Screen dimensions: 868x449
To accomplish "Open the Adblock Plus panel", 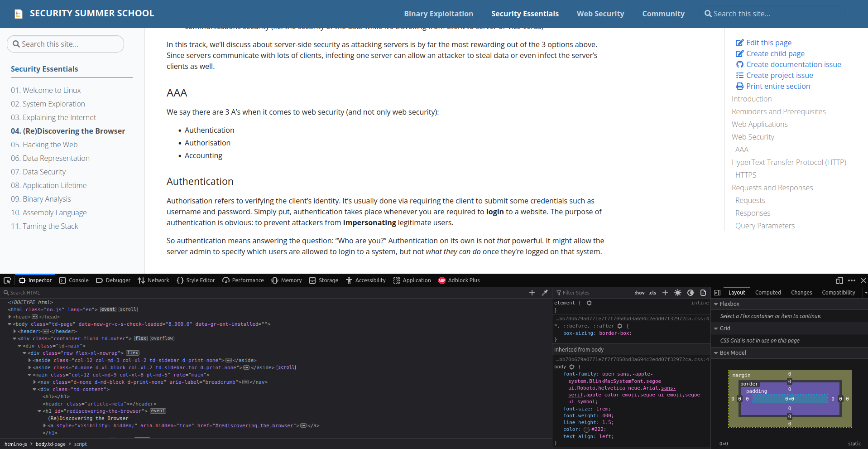I will (459, 280).
